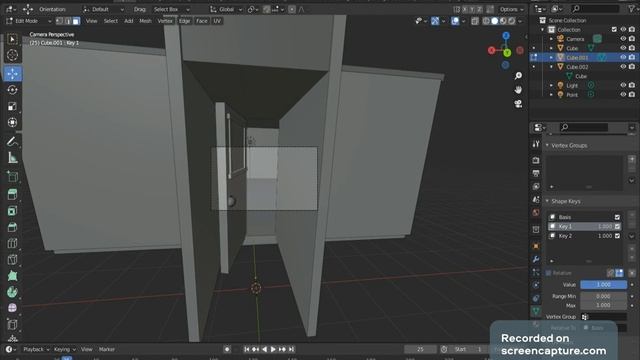Expand the Camera item in outliner
Screen dimensions: 640x360
551,39
